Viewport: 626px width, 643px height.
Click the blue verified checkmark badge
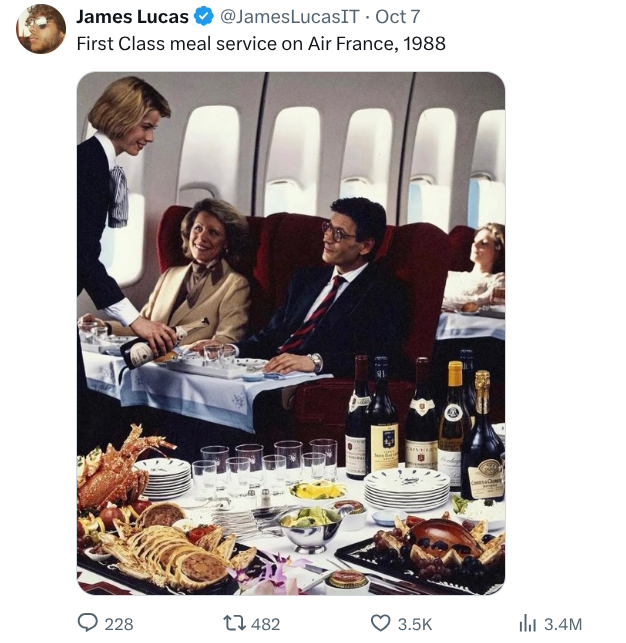(x=203, y=17)
